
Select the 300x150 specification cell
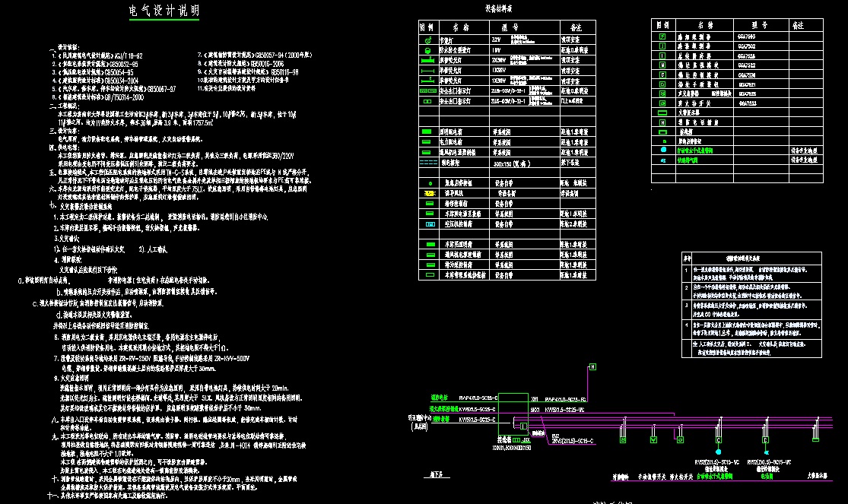point(510,163)
